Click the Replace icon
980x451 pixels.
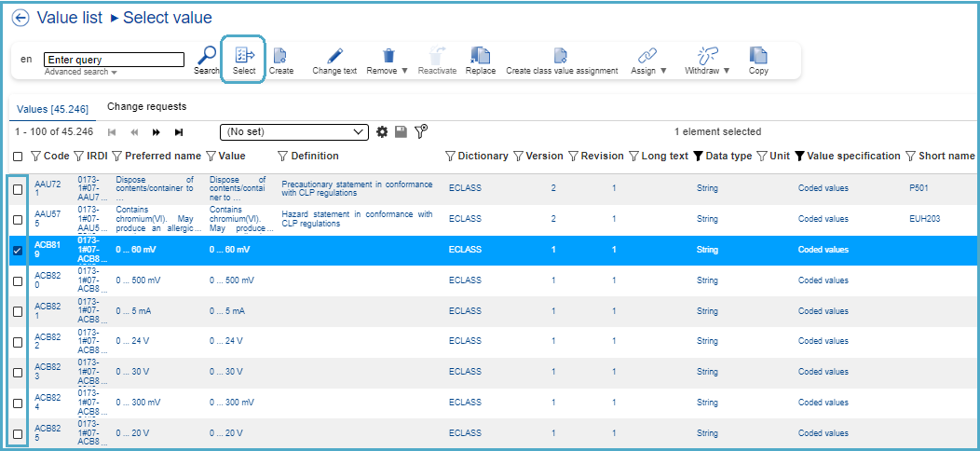coord(481,55)
